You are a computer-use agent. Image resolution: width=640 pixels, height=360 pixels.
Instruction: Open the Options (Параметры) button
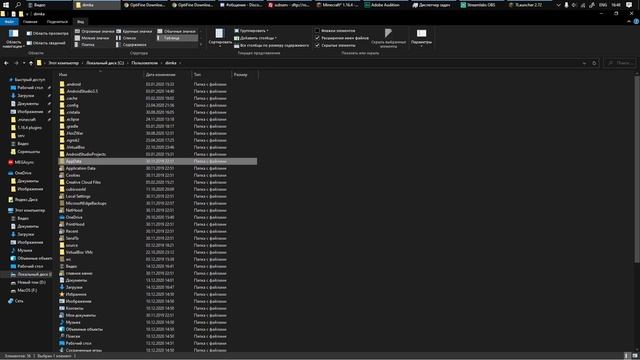(421, 38)
